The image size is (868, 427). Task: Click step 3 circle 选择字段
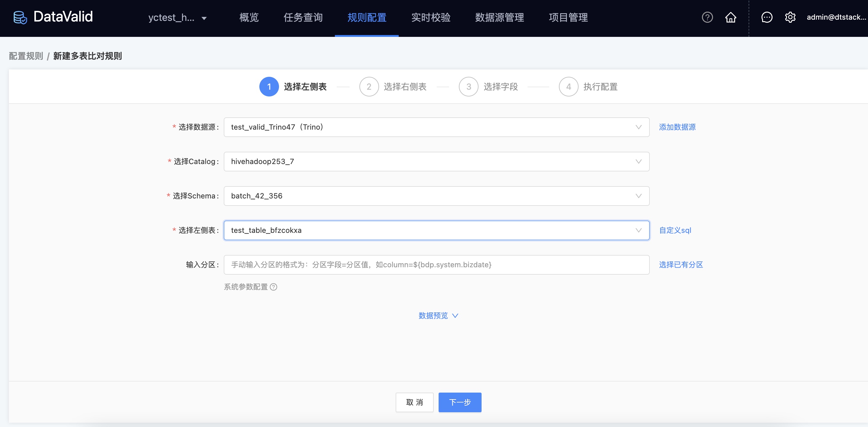tap(468, 87)
